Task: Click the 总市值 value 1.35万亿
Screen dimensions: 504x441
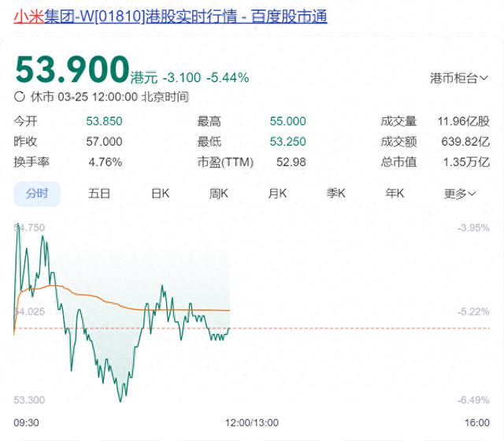Action: point(466,162)
